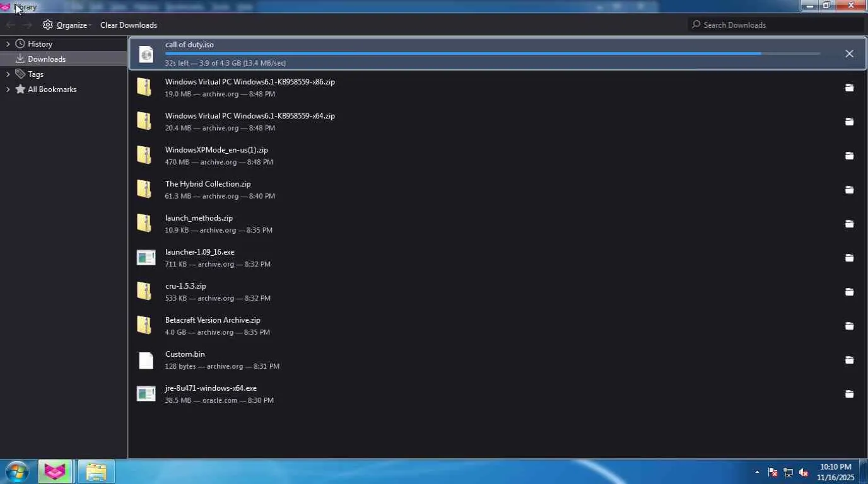Click the zip icon beside KB958559-x64.zip

[144, 121]
